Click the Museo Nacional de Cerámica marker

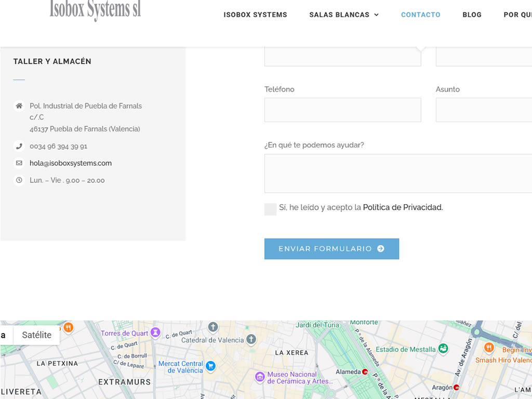260,376
